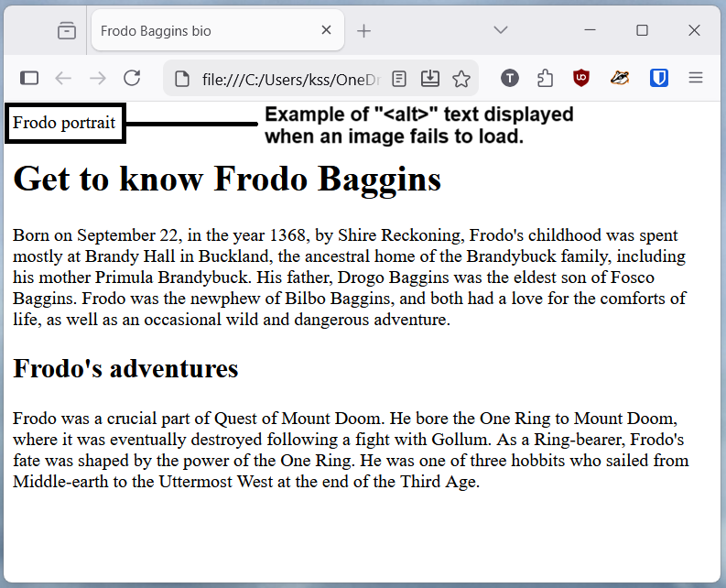Viewport: 726px width, 588px height.
Task: Bookmark this page with star icon
Action: pyautogui.click(x=461, y=79)
